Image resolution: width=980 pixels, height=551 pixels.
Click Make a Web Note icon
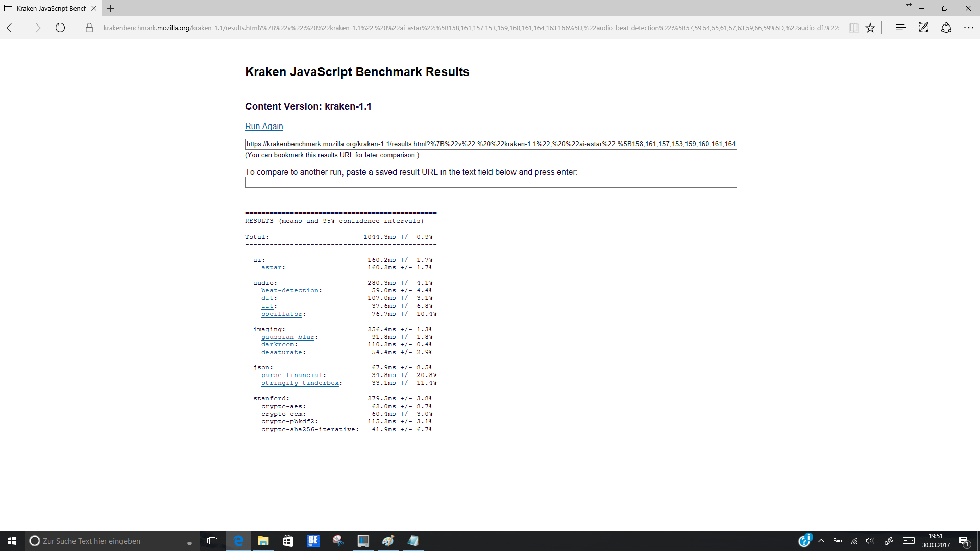click(923, 28)
